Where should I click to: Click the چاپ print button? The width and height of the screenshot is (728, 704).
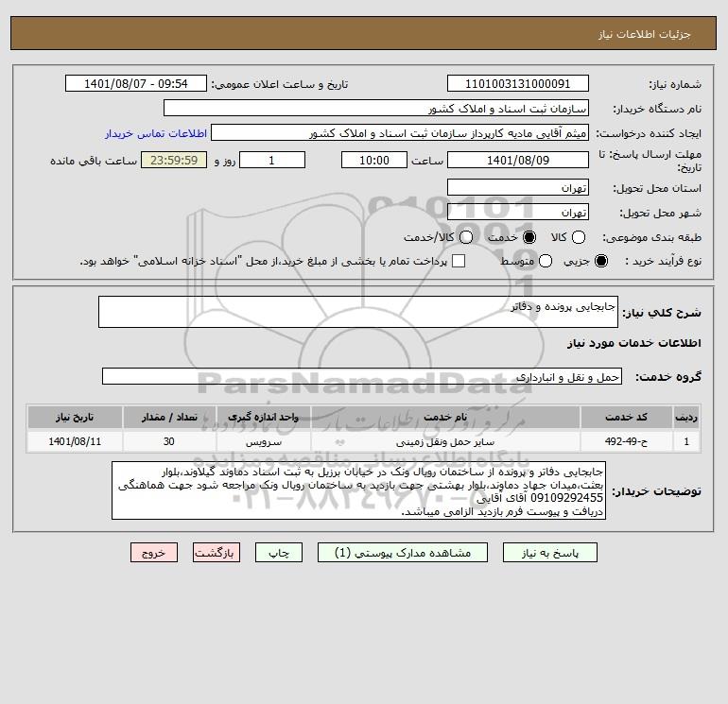(279, 553)
